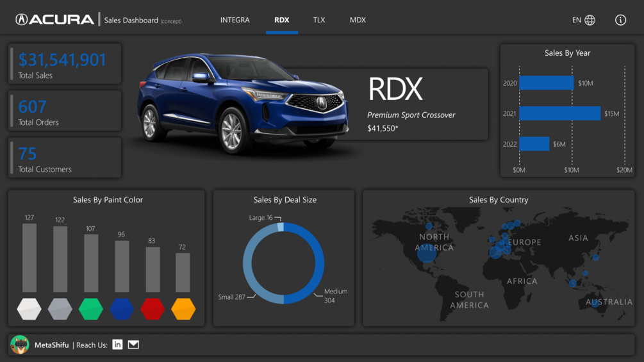Click the EN language label

coord(577,20)
